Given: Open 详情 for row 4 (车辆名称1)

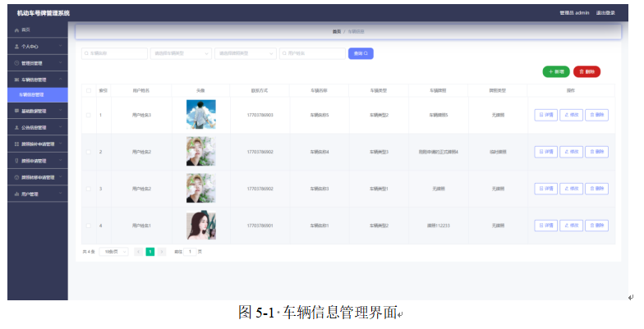Looking at the screenshot, I should point(545,226).
